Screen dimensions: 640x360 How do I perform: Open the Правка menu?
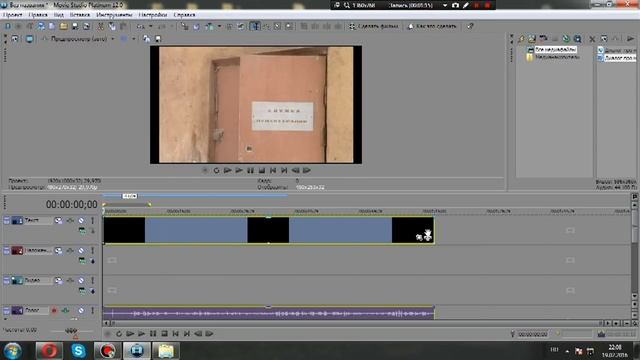click(x=38, y=15)
